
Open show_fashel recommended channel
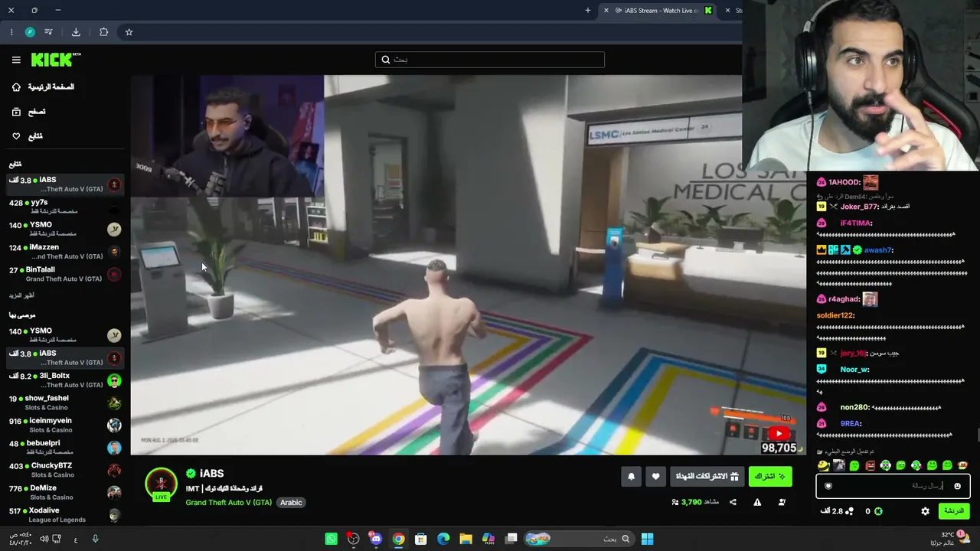coord(65,403)
